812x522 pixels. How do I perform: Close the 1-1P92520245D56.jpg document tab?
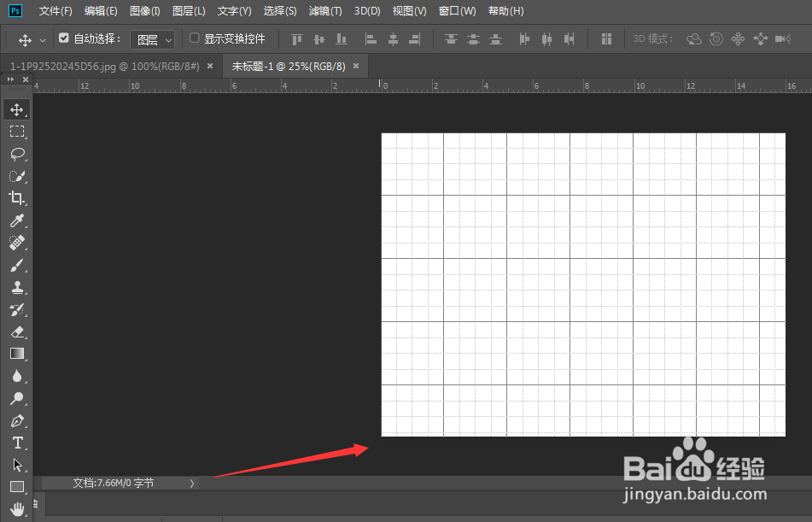pos(210,66)
